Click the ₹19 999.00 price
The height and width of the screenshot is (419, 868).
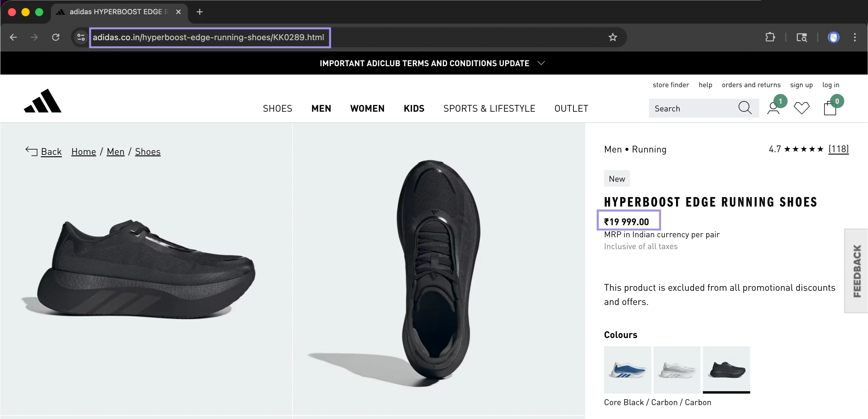(626, 222)
